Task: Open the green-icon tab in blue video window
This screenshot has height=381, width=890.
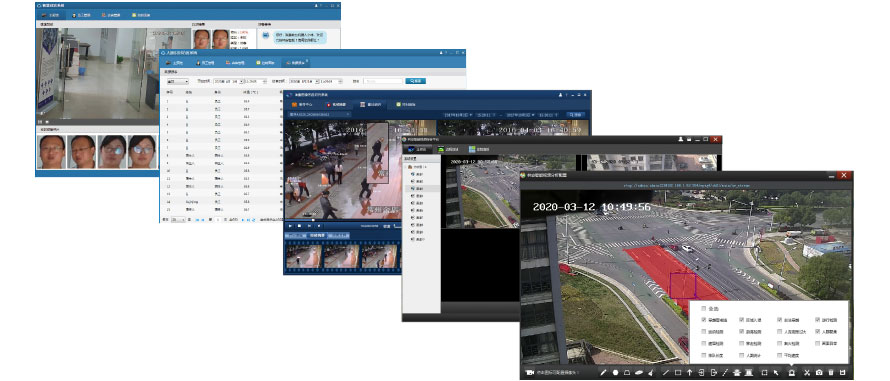Action: point(406,104)
